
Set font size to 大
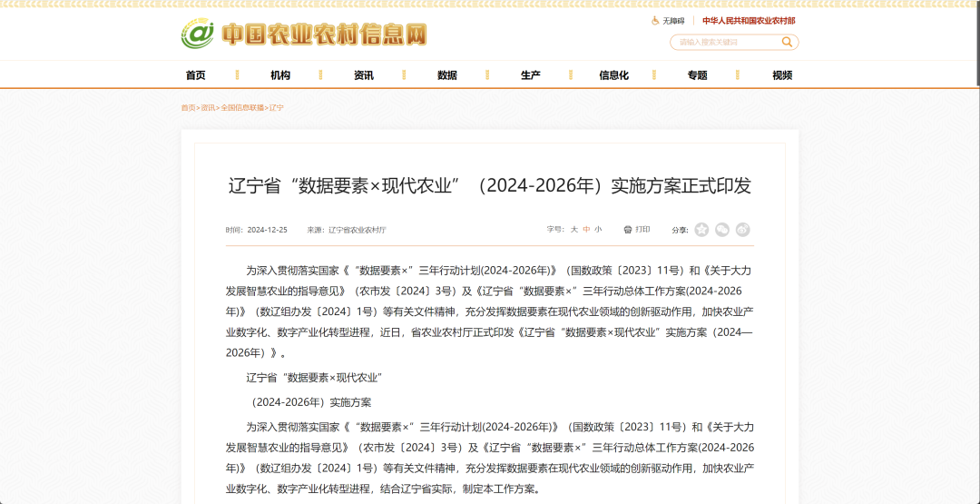coord(573,230)
